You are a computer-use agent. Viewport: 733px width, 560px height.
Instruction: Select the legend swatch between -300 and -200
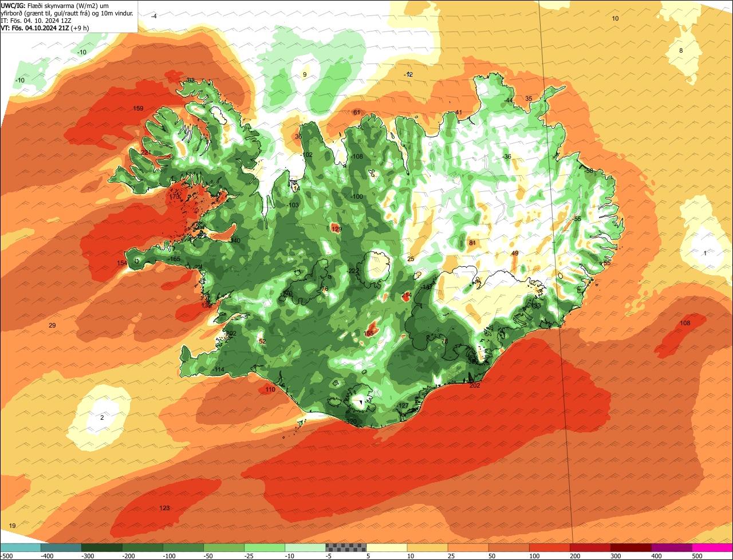[x=102, y=547]
